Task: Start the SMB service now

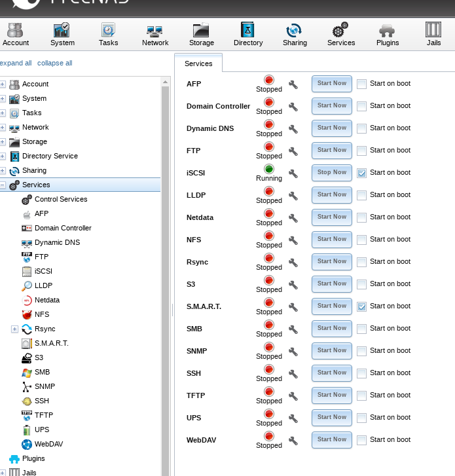Action: (x=332, y=329)
